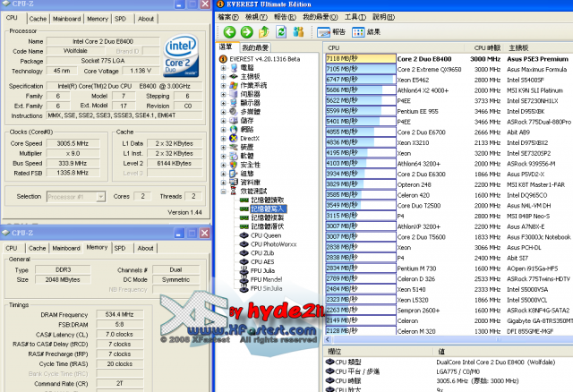573x392 pixels.
Task: Select the FPU Julia benchmark
Action: tap(262, 270)
